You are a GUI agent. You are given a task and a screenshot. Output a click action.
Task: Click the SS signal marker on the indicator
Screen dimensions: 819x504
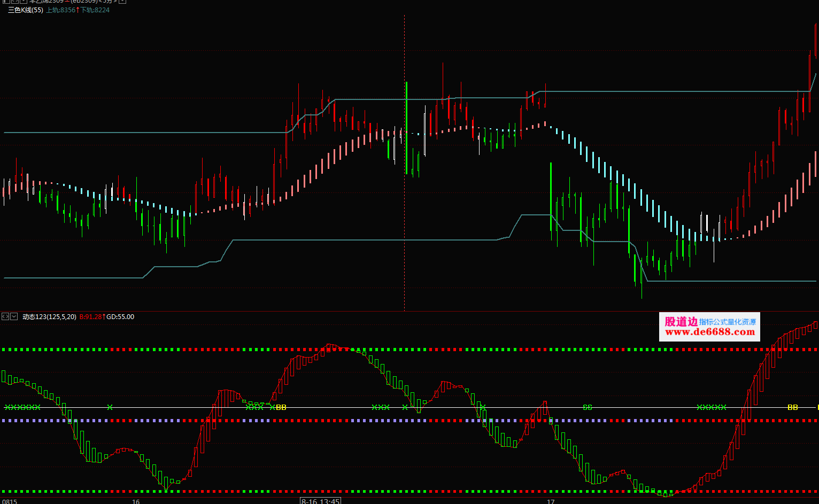coord(588,407)
